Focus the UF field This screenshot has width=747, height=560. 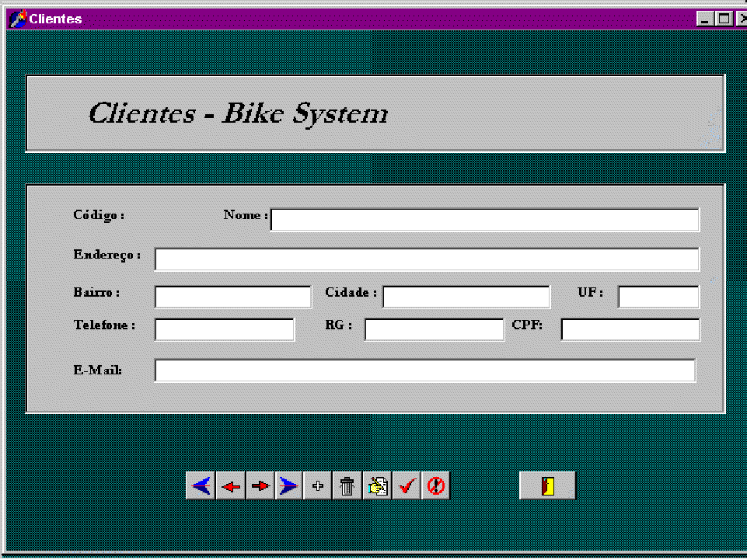tap(658, 297)
